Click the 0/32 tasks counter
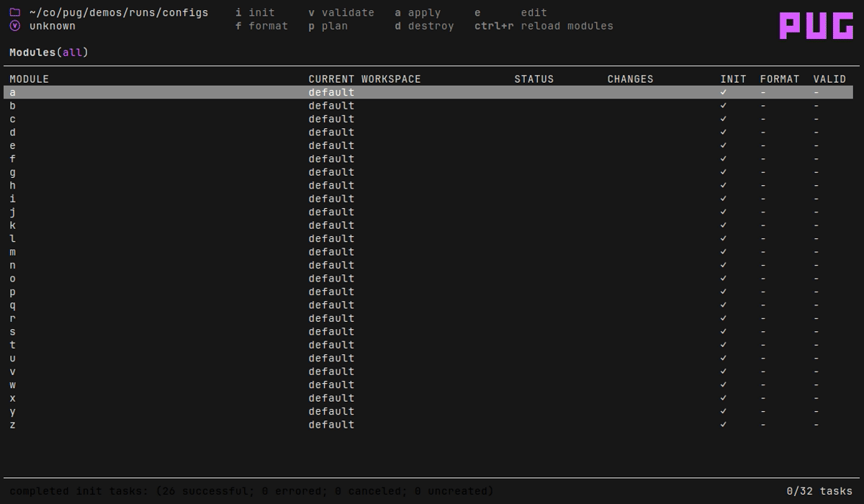The height and width of the screenshot is (504, 864). click(819, 491)
